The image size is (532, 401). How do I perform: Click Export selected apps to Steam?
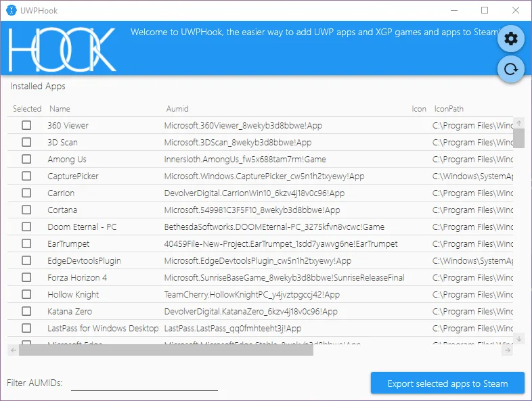(x=447, y=383)
